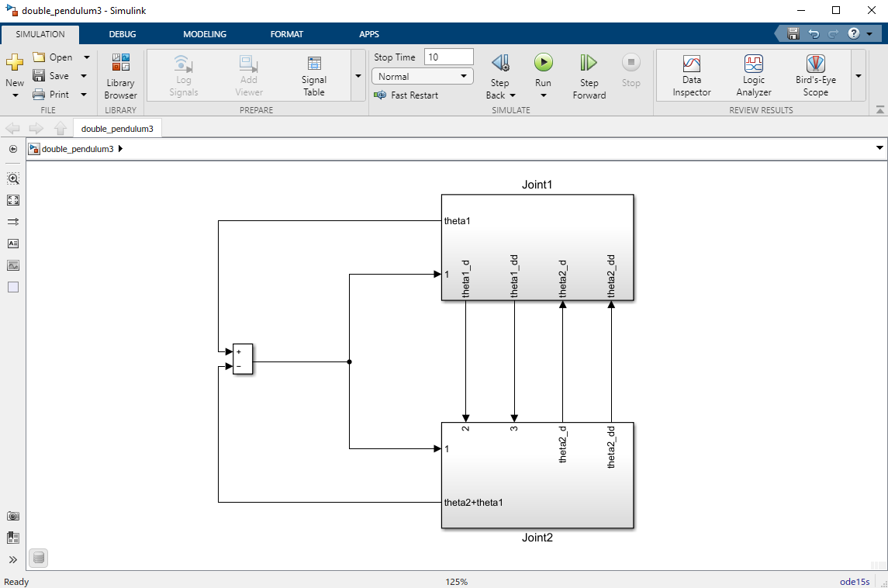Viewport: 888px width, 588px height.
Task: Select the double_pendulum3 model tab
Action: (117, 129)
